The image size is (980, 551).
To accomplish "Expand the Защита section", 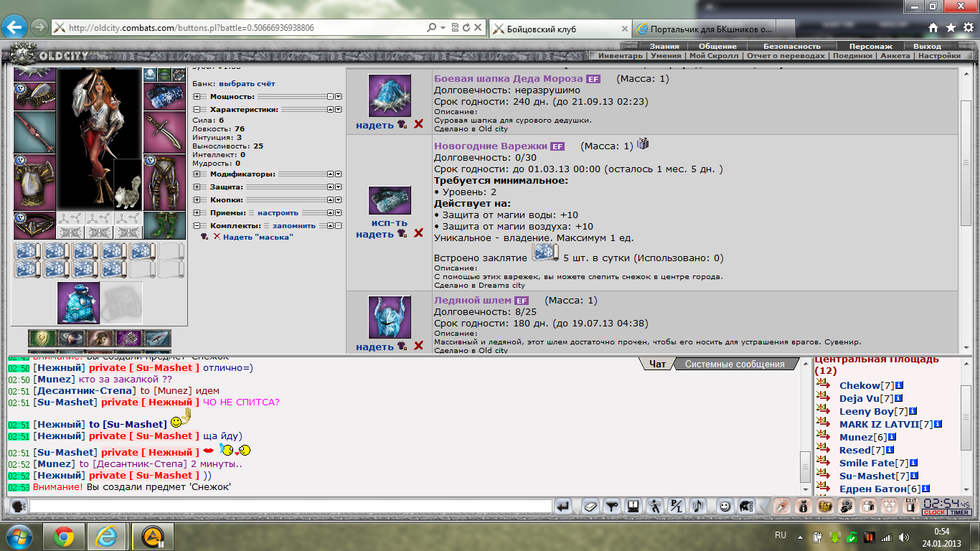I will pyautogui.click(x=197, y=187).
